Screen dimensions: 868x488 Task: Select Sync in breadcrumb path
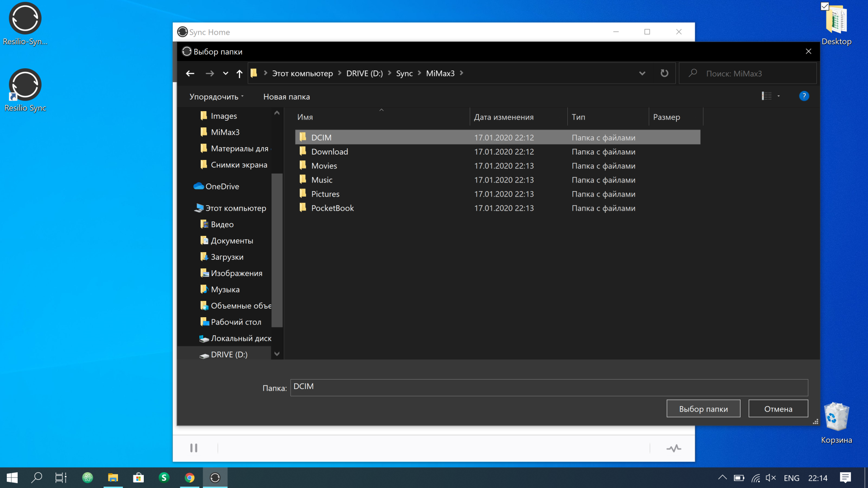404,73
